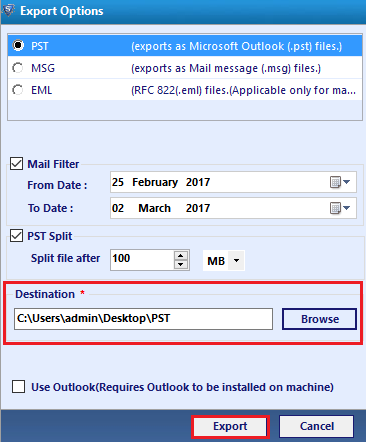The width and height of the screenshot is (366, 442).
Task: Click the Cancel button
Action: coord(317,426)
